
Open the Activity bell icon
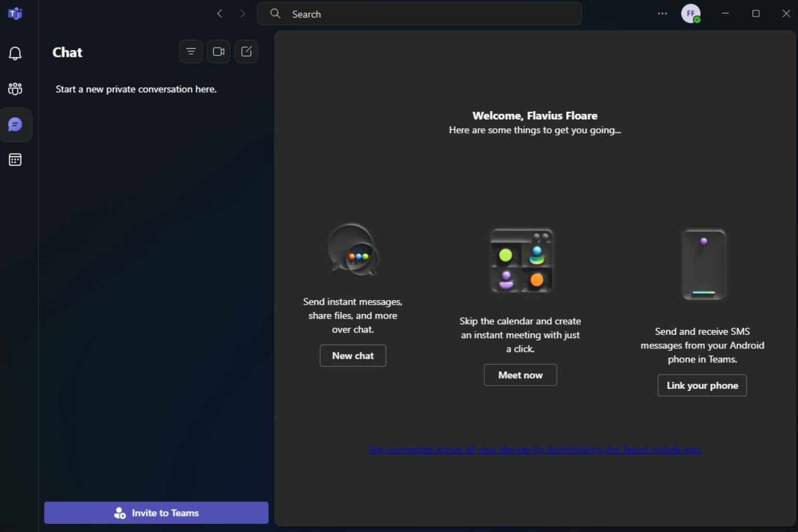pos(15,54)
